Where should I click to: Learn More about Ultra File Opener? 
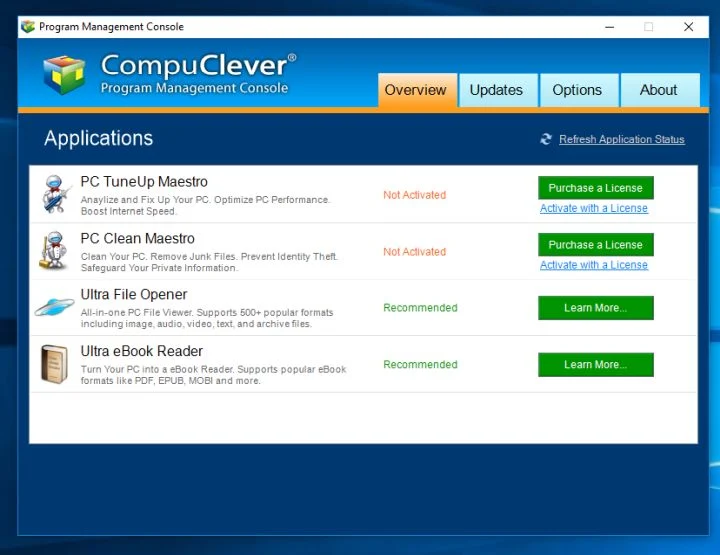coord(596,308)
